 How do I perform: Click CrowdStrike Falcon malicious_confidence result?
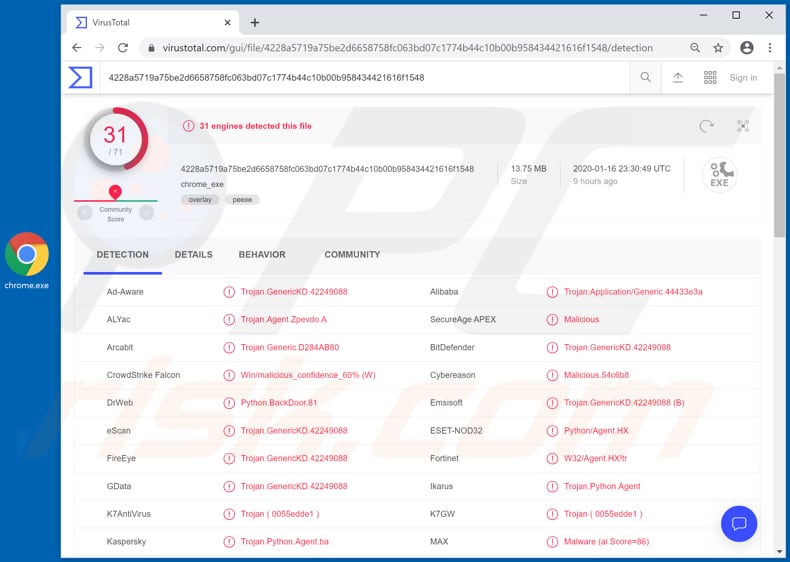[308, 375]
